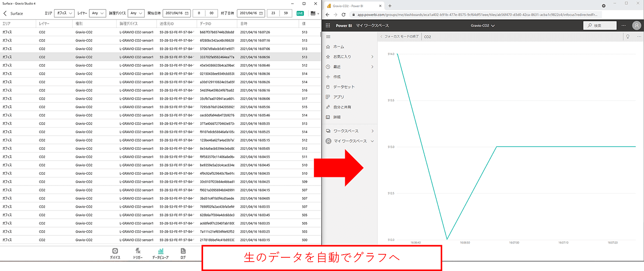Screen dimensions: 644x271
Task: Select the row with value 517
Action: coord(161,98)
